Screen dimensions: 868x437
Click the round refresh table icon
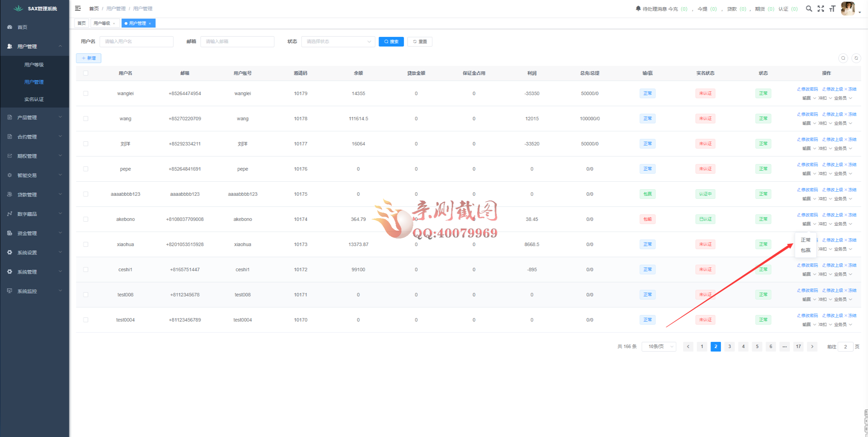[856, 58]
